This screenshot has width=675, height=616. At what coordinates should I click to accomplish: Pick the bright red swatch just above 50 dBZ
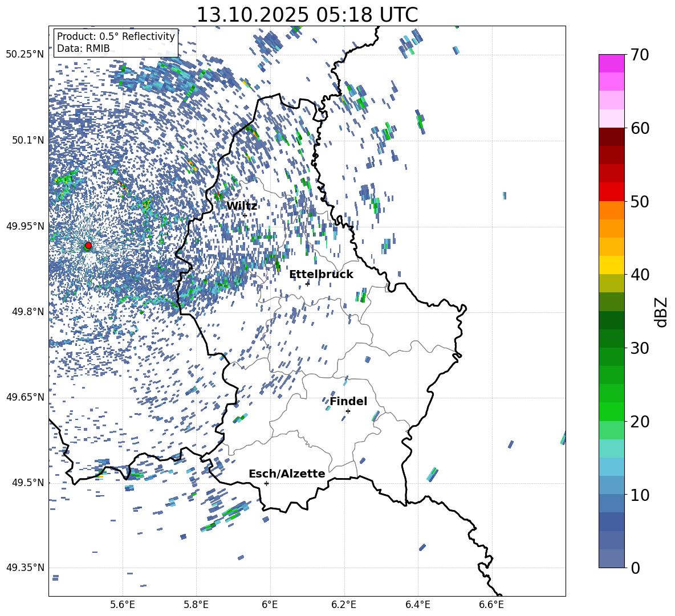[x=612, y=192]
